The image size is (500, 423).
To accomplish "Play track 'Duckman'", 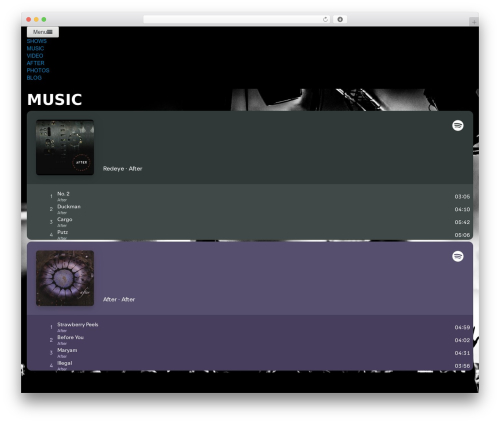I will point(69,207).
